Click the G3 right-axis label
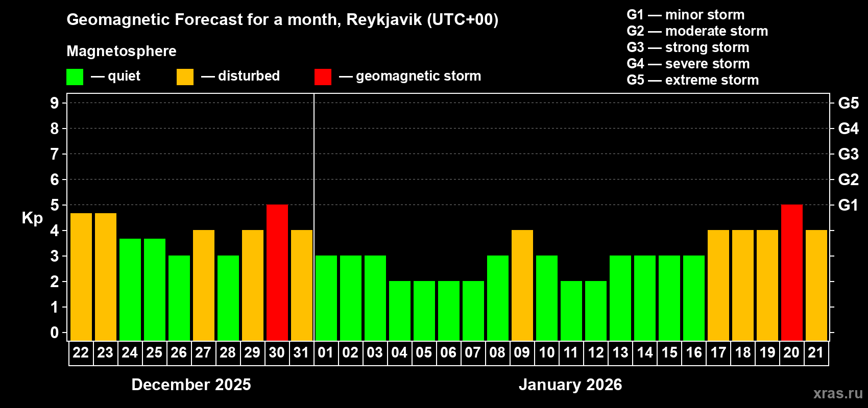This screenshot has height=408, width=868. (849, 154)
